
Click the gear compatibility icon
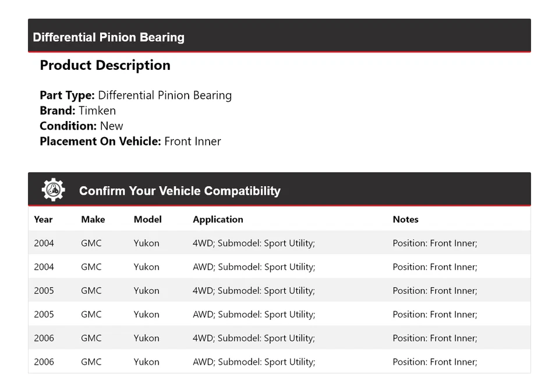coord(53,190)
